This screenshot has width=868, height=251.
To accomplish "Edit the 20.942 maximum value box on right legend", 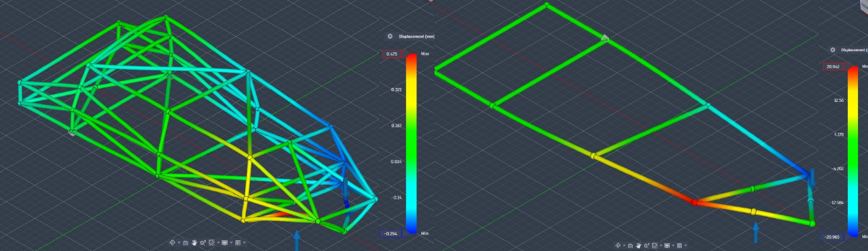I will 833,66.
